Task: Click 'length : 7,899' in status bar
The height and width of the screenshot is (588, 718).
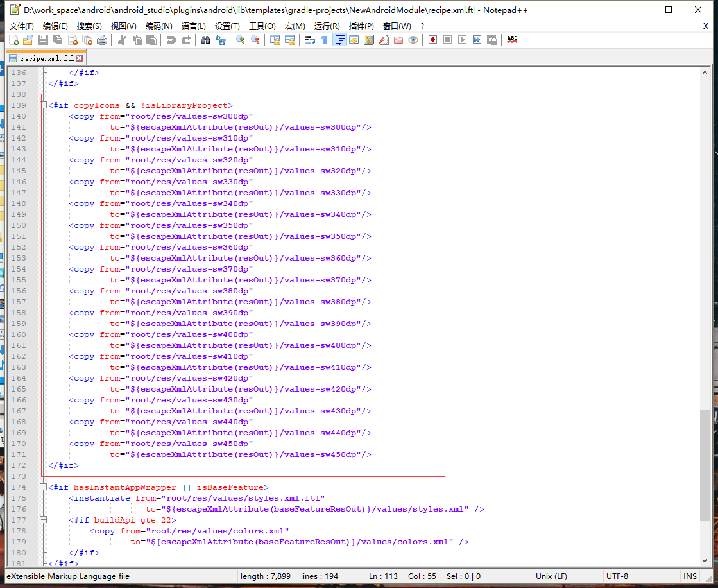Action: [x=266, y=576]
